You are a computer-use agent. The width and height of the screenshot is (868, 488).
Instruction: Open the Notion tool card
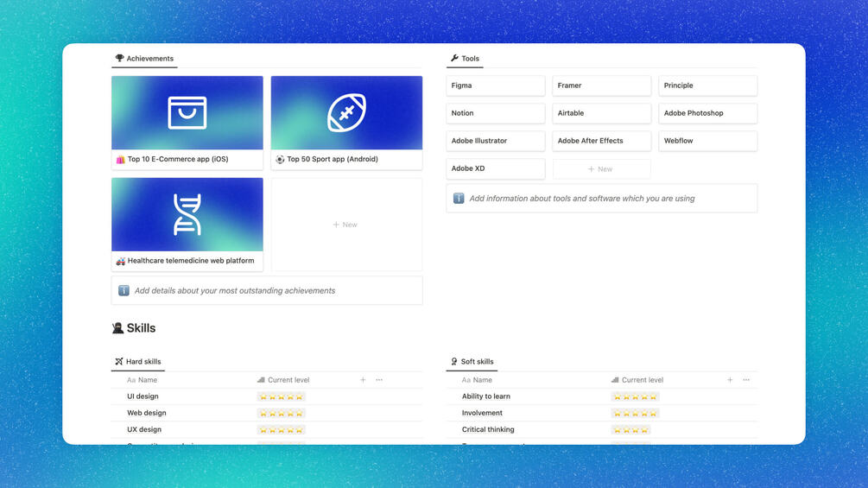coord(496,113)
